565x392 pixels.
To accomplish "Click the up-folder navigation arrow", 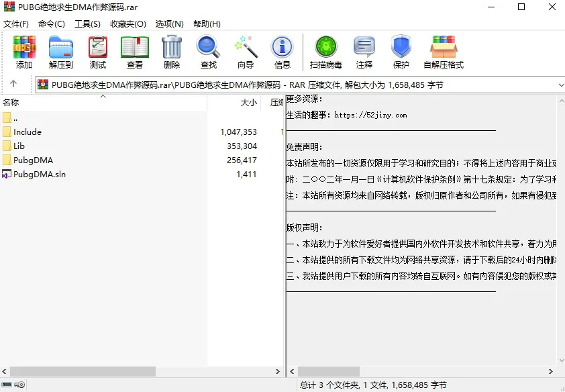I will point(15,85).
